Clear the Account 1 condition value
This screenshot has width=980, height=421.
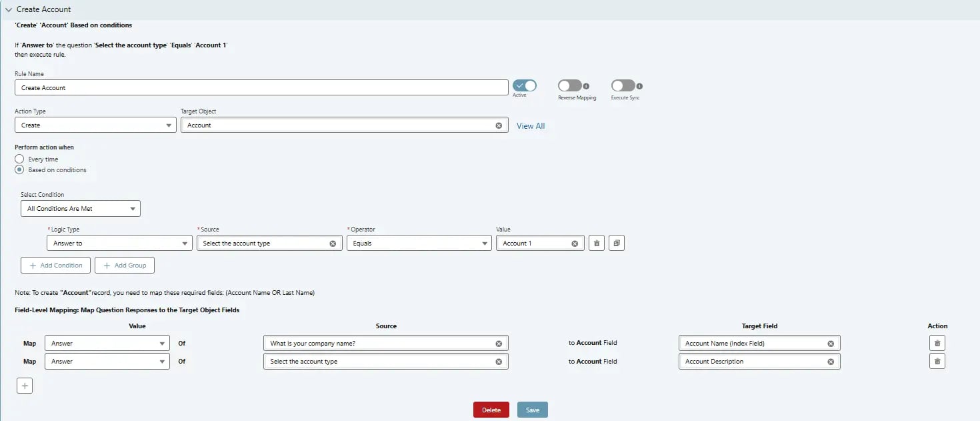point(575,244)
